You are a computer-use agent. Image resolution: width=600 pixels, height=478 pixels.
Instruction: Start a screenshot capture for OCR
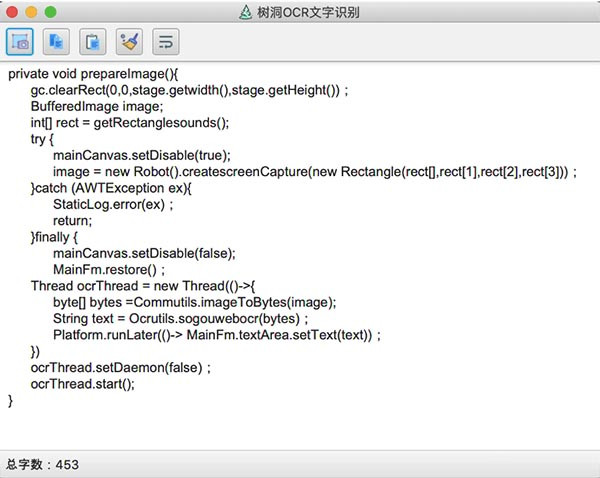click(20, 42)
